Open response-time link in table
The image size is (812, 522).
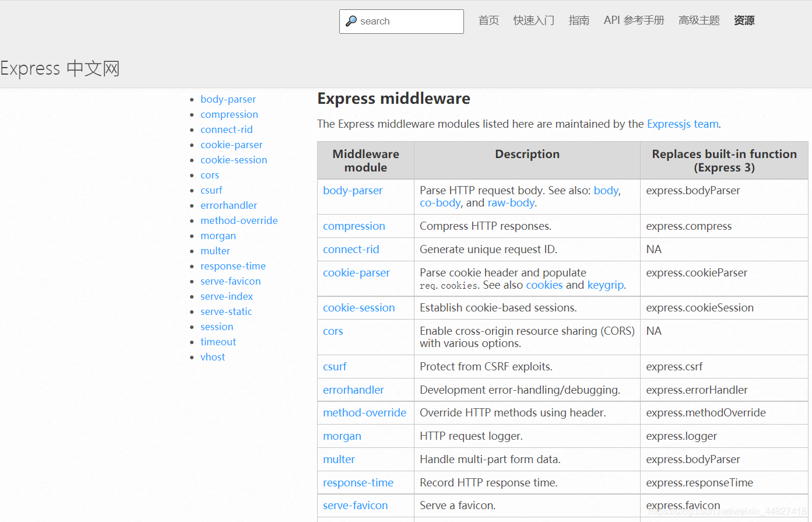[358, 482]
